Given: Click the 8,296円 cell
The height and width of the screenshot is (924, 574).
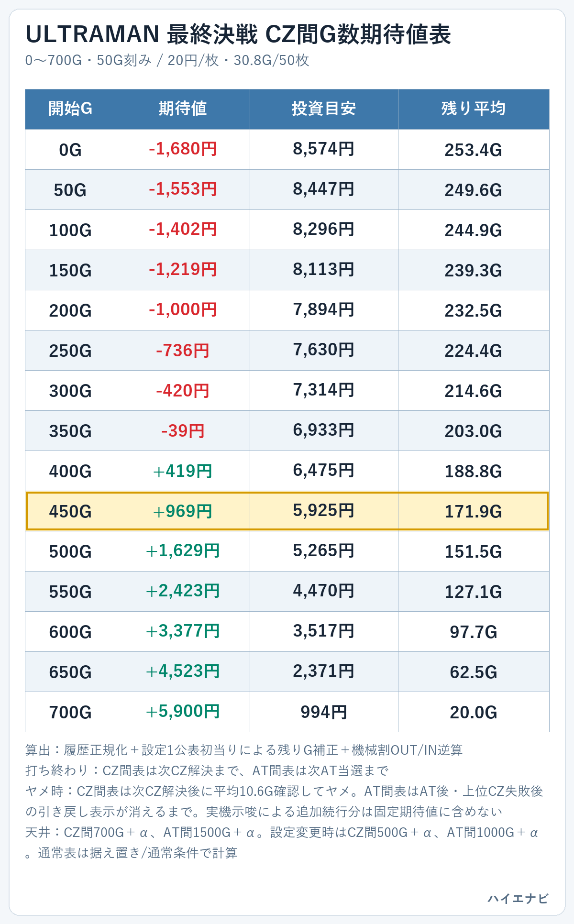Looking at the screenshot, I should (324, 230).
